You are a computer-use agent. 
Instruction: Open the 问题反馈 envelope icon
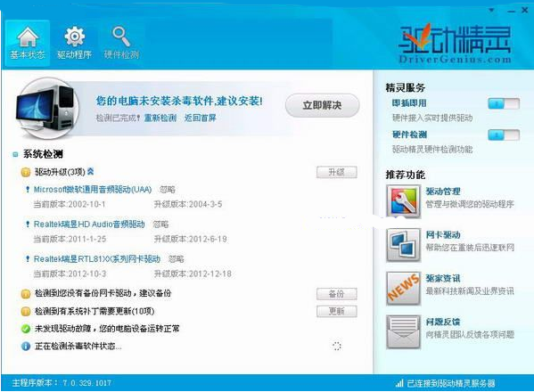click(403, 331)
